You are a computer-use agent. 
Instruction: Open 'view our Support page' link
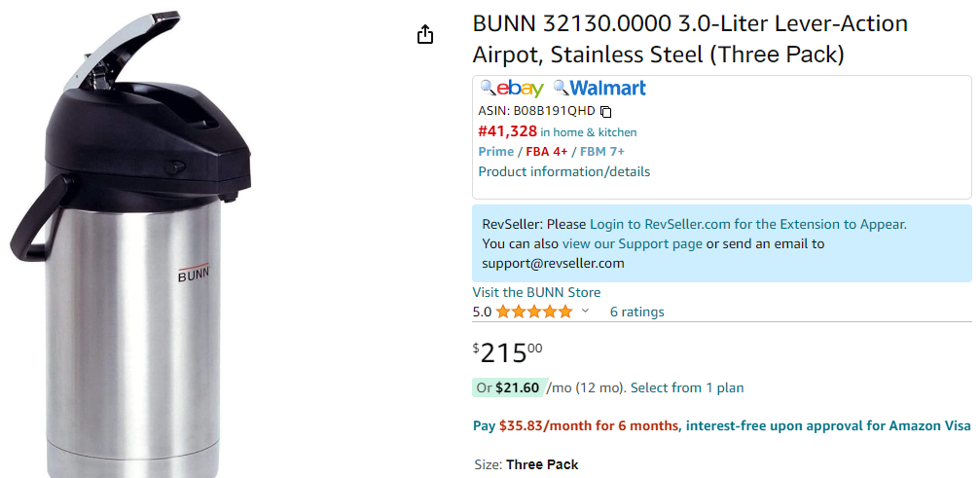[632, 243]
